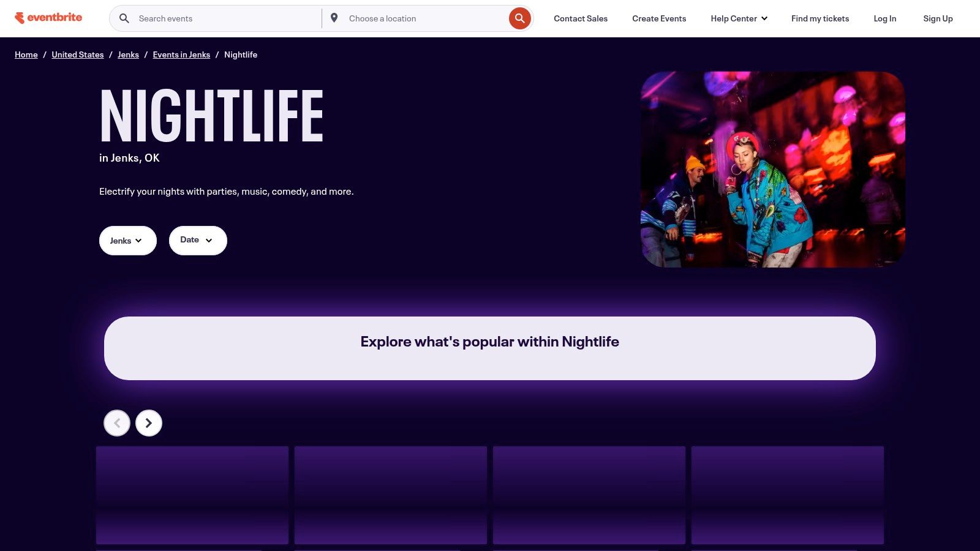Viewport: 980px width, 551px height.
Task: Click the Sign Up link
Action: [937, 18]
